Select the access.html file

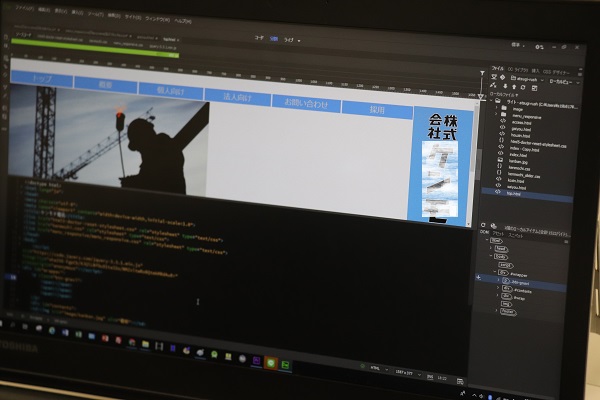(522, 122)
